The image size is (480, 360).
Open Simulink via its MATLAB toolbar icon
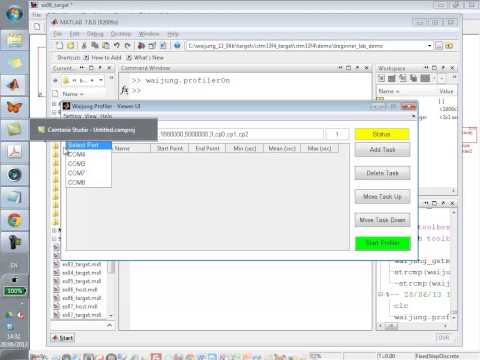pos(141,45)
